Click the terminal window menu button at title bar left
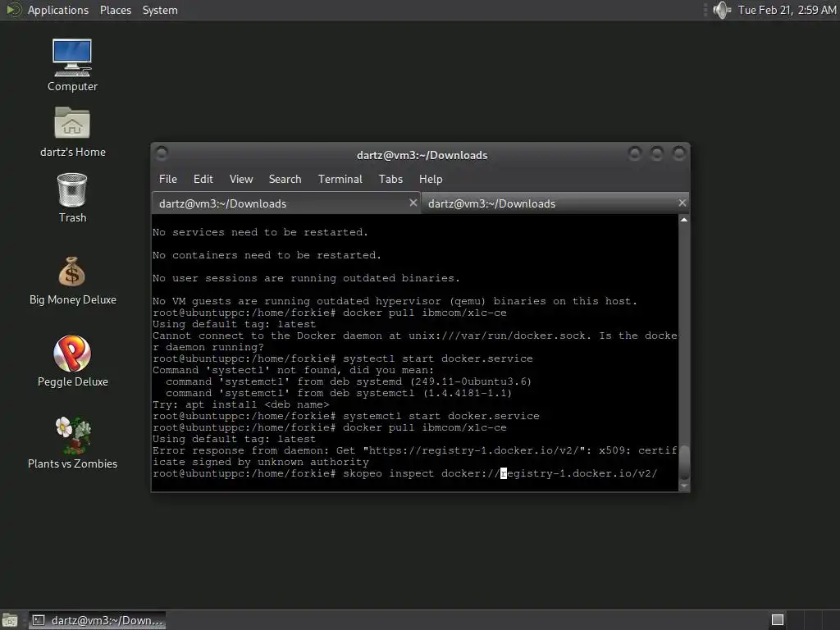 [x=162, y=154]
